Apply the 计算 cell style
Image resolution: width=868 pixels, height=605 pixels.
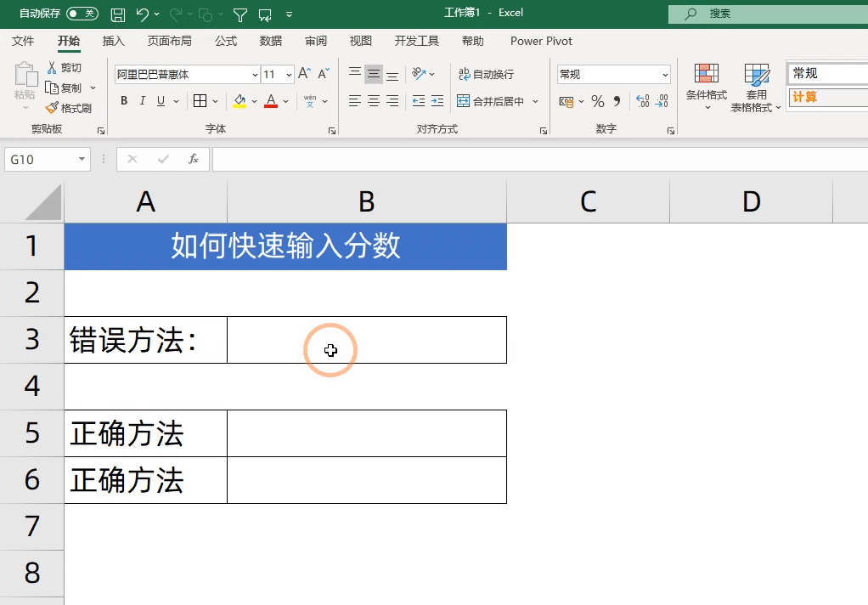(826, 97)
